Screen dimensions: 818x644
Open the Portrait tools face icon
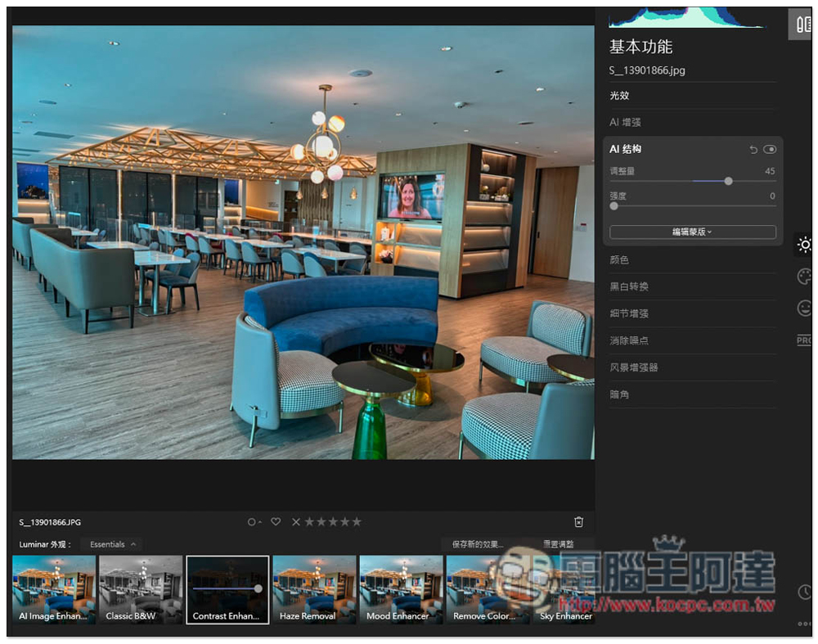click(804, 308)
